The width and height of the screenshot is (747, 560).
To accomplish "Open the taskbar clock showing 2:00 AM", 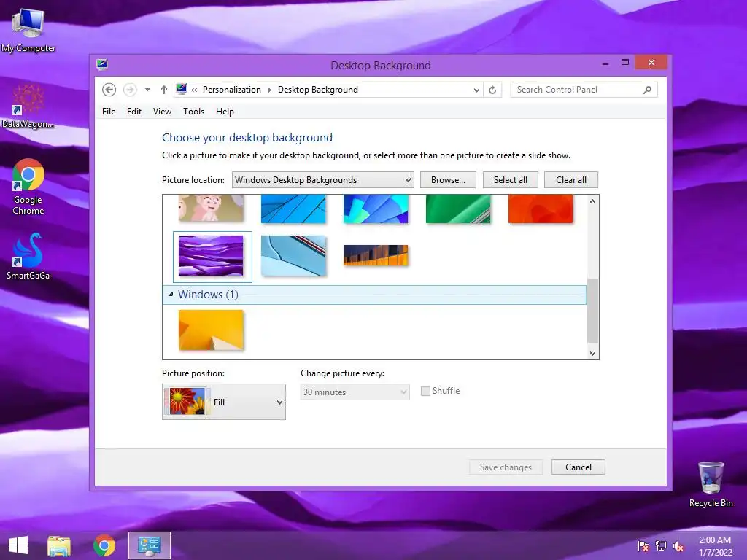I will pyautogui.click(x=715, y=546).
